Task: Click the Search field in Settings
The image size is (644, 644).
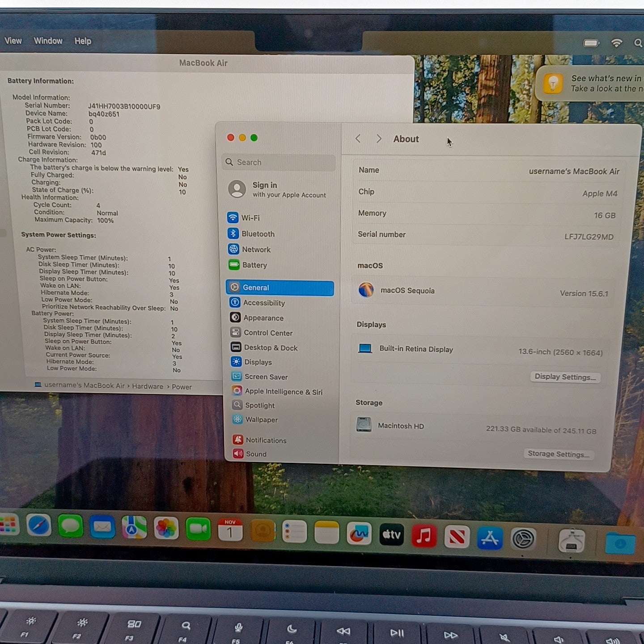Action: 279,162
